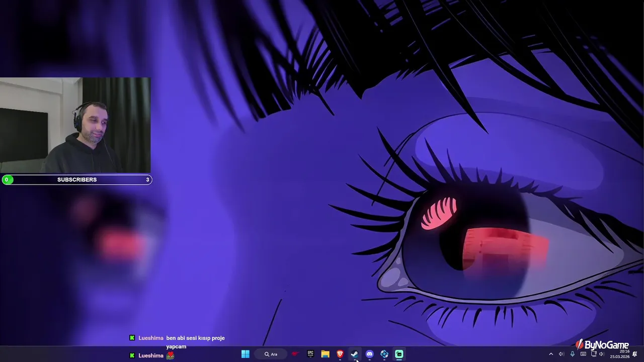Screen dimensions: 644x362
Task: Show hidden system tray icons
Action: tap(551, 354)
